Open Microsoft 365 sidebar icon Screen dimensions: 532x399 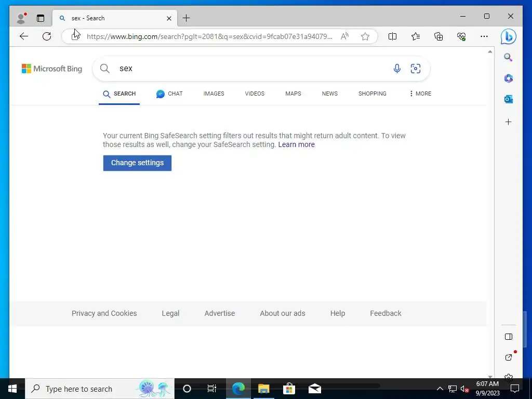[508, 78]
